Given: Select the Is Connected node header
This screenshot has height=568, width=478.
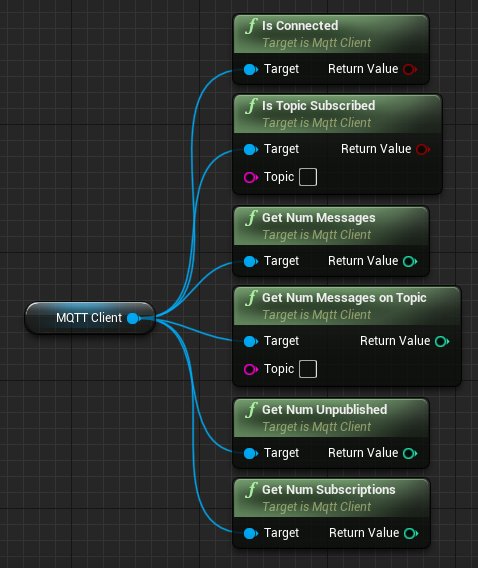Looking at the screenshot, I should (x=331, y=34).
